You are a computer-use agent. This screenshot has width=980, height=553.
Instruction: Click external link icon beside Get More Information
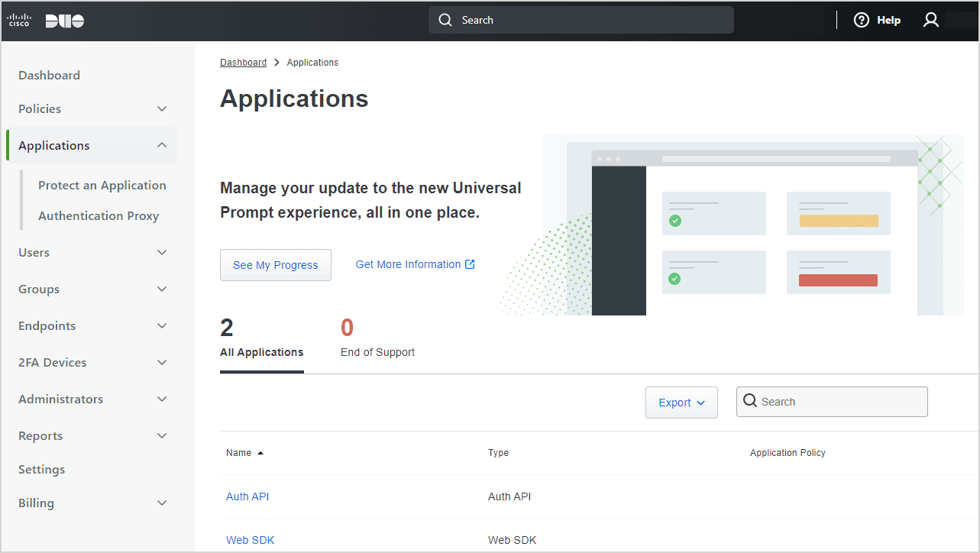tap(471, 264)
